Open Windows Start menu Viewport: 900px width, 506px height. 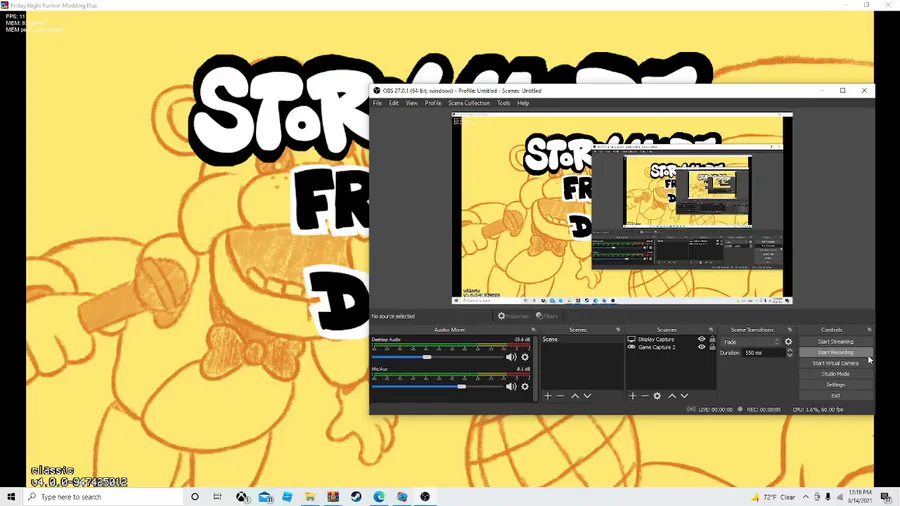11,497
